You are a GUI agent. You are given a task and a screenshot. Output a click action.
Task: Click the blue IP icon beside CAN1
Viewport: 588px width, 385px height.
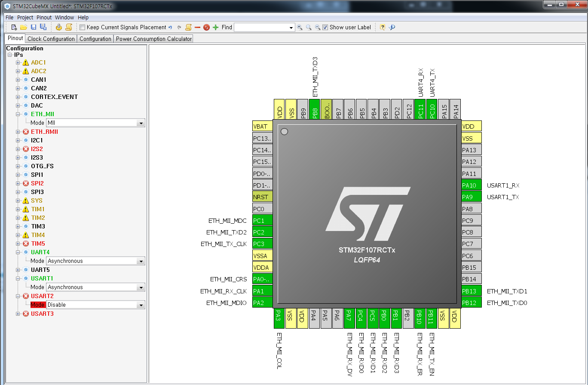[x=26, y=80]
